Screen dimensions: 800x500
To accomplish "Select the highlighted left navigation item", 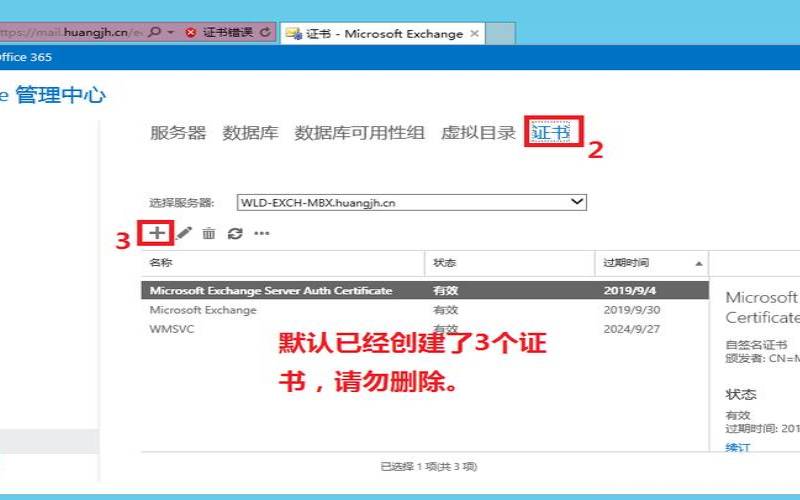I will click(49, 441).
